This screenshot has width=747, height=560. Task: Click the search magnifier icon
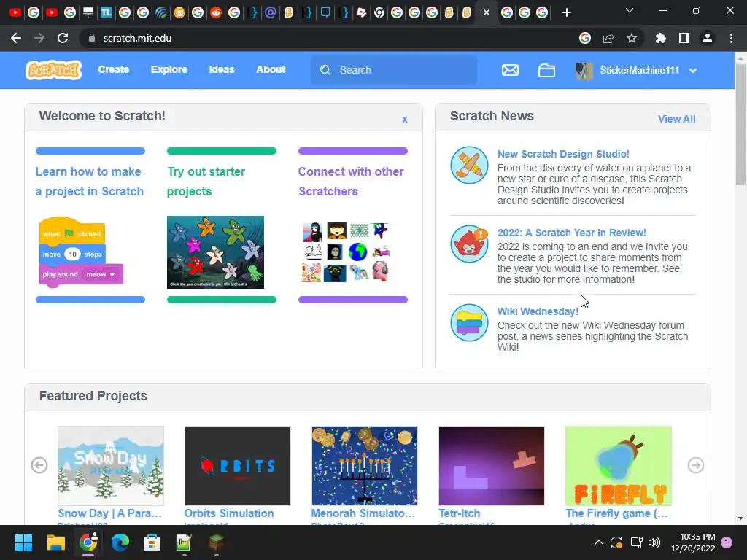[x=325, y=70]
